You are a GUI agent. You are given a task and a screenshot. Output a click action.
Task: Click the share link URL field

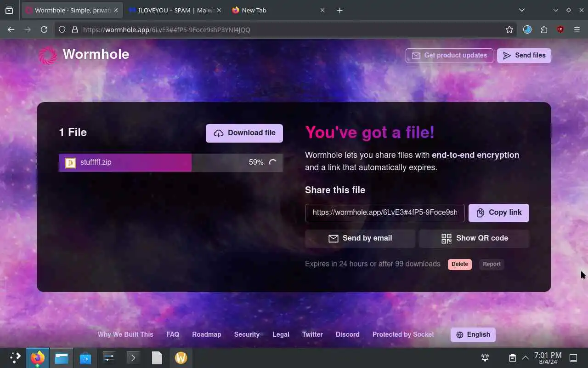coord(385,213)
